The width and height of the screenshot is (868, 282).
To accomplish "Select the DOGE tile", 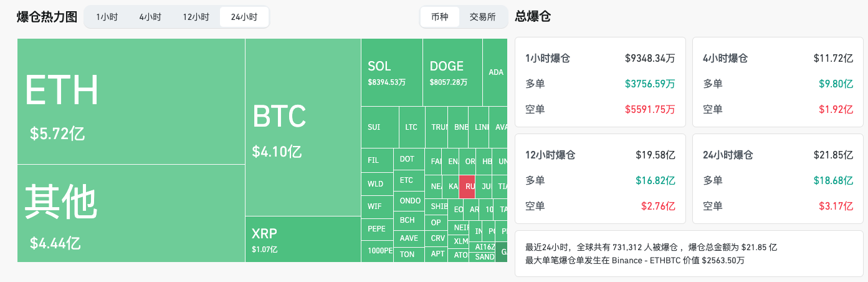I will pyautogui.click(x=452, y=72).
